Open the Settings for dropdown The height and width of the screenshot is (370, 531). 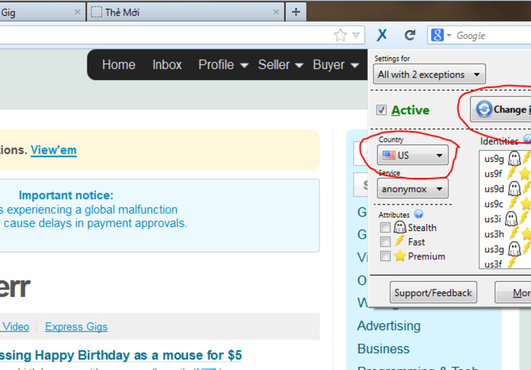pos(429,74)
